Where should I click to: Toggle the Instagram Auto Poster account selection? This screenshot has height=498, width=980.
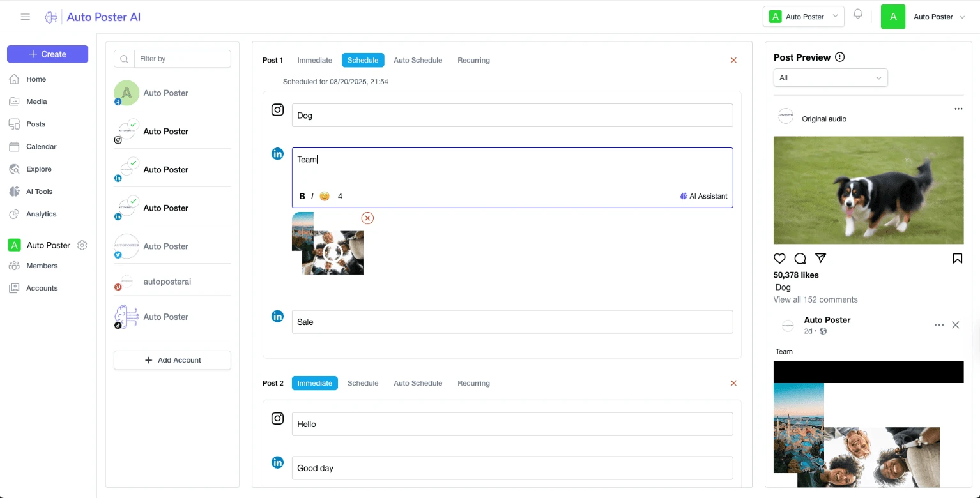click(x=165, y=132)
